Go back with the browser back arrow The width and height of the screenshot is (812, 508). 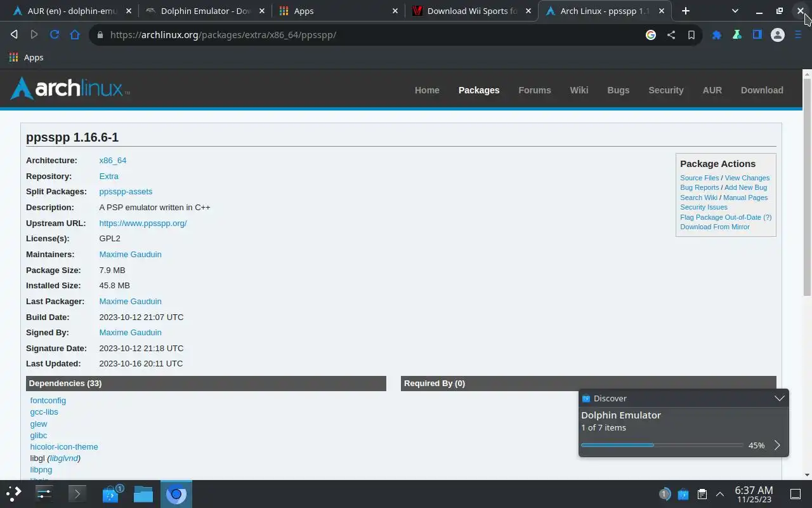pos(14,35)
